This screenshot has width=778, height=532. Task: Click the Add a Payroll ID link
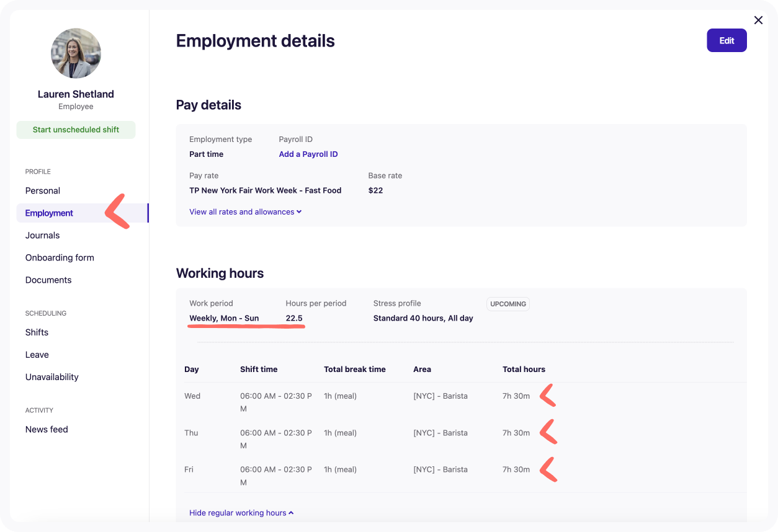point(308,154)
